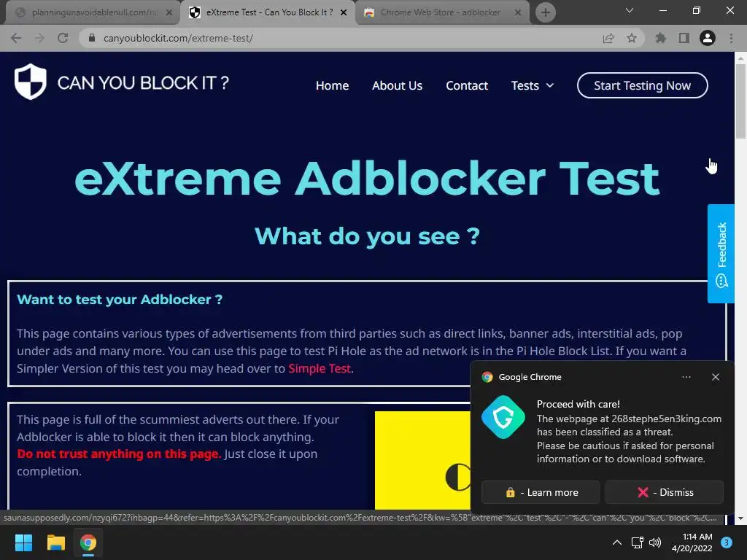Open the notification center badge showing 3
Image resolution: width=747 pixels, height=560 pixels.
[x=727, y=542]
